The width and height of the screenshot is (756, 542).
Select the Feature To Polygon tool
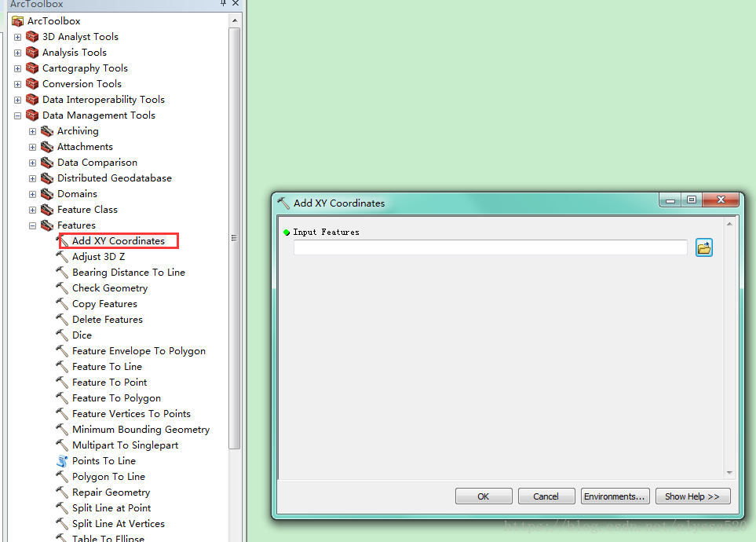click(x=117, y=398)
